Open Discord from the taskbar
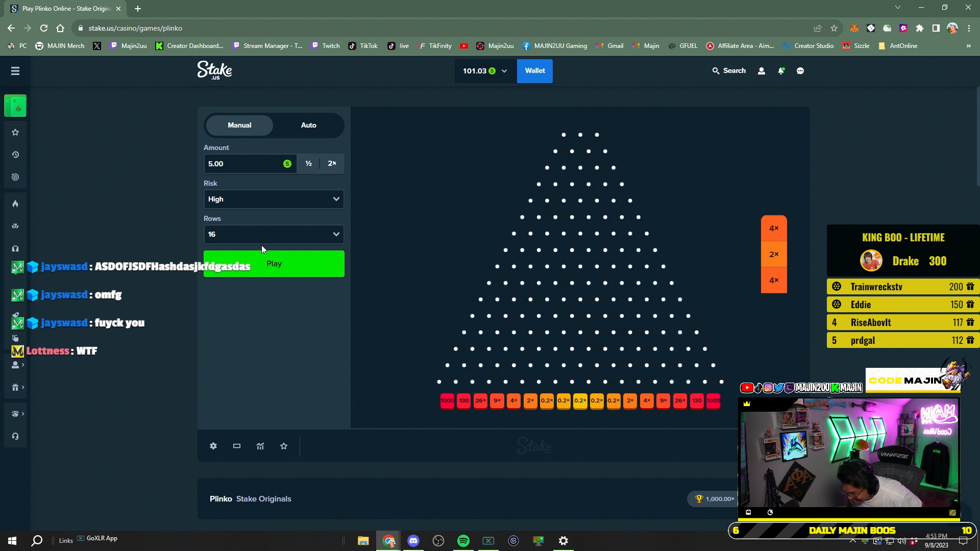Image resolution: width=980 pixels, height=551 pixels. pos(413,541)
